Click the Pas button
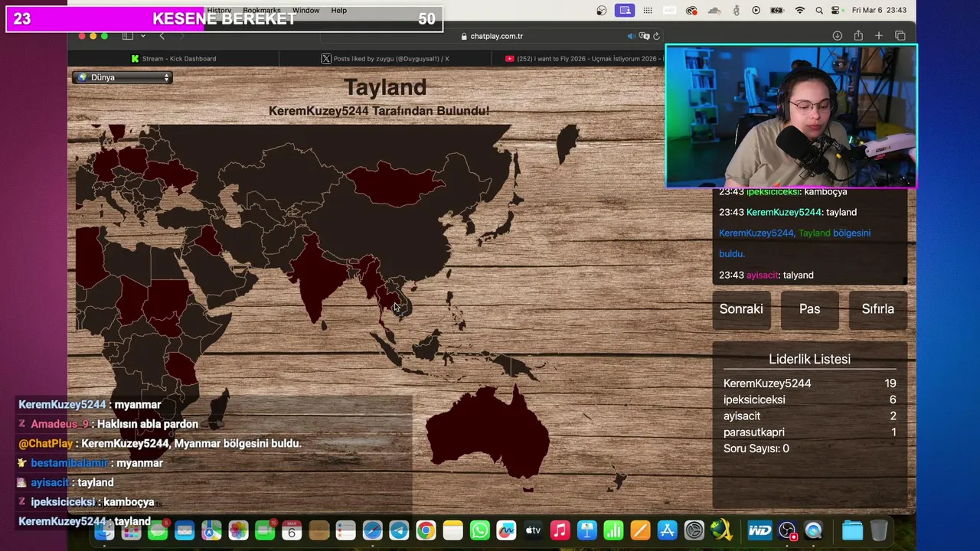The width and height of the screenshot is (980, 551). 809,309
